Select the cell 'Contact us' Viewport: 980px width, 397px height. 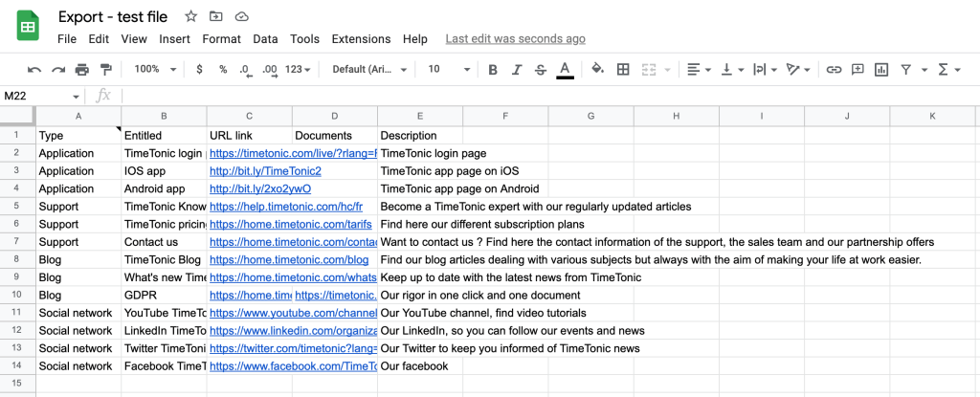pos(164,242)
